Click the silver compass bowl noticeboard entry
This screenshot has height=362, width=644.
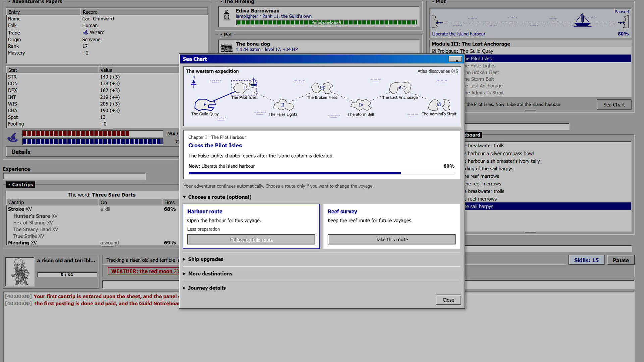click(548, 153)
